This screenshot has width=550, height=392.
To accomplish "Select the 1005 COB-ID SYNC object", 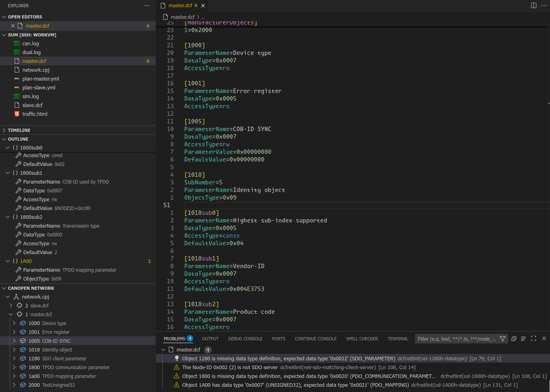I will coord(49,341).
